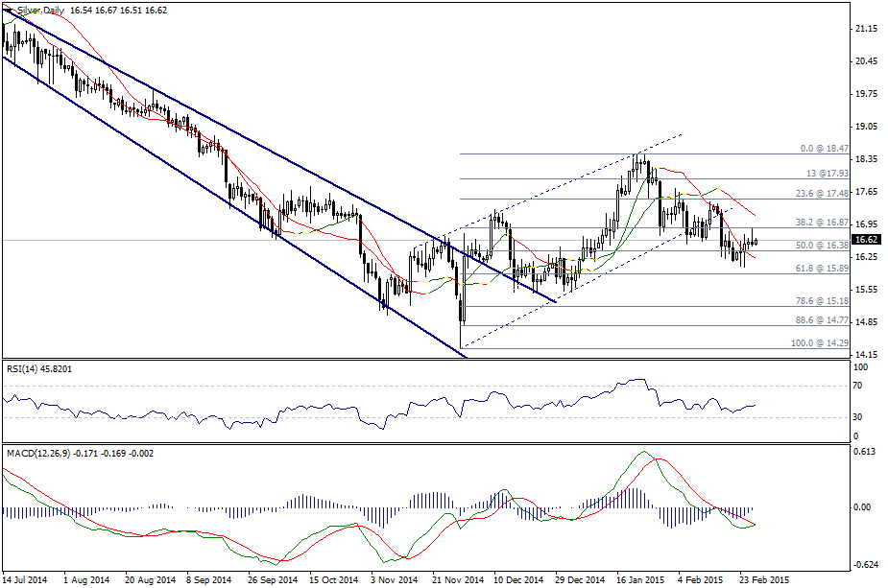Click RSI oversold level 30 label

click(x=857, y=417)
